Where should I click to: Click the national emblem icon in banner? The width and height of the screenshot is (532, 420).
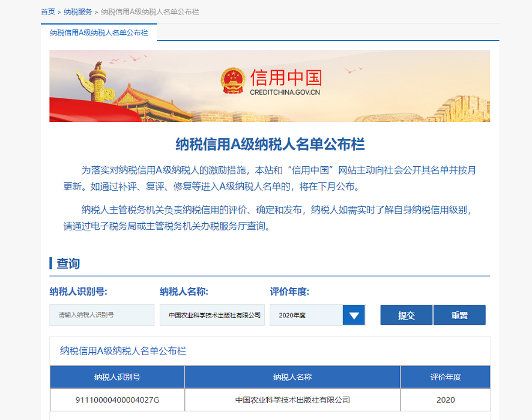coord(232,80)
